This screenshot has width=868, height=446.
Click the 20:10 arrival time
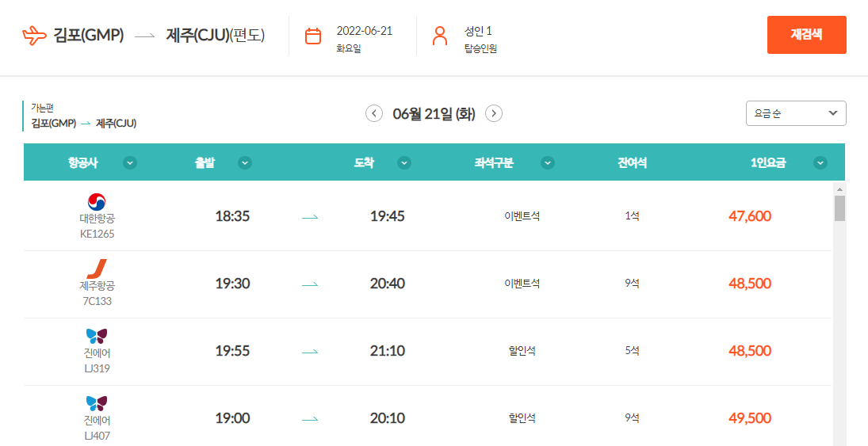(388, 418)
